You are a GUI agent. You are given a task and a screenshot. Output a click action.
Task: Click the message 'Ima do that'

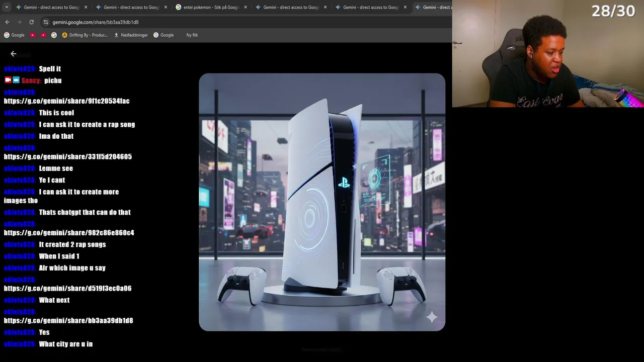56,136
